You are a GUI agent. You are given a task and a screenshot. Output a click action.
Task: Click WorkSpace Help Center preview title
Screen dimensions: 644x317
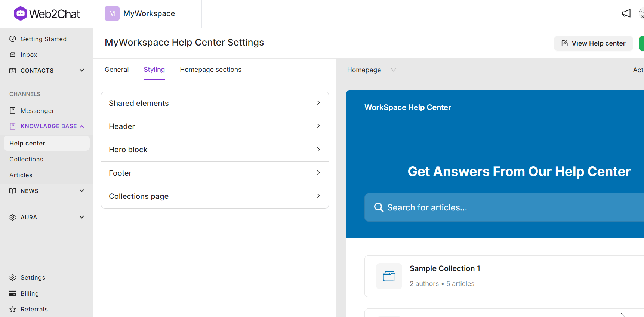point(408,107)
